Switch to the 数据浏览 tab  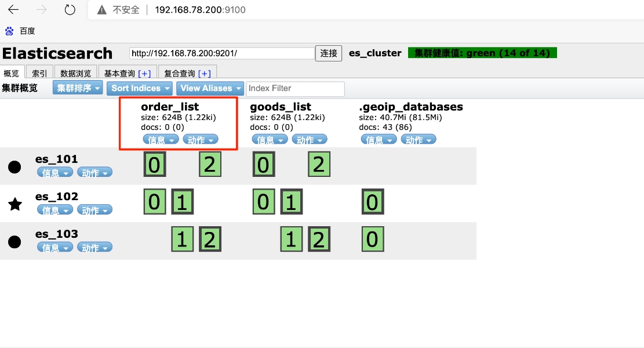tap(76, 73)
